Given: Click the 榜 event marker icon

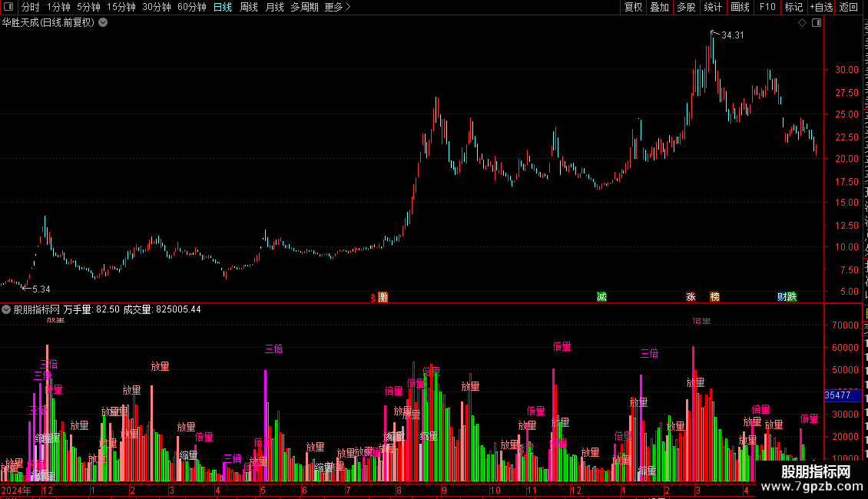Looking at the screenshot, I should tap(714, 297).
